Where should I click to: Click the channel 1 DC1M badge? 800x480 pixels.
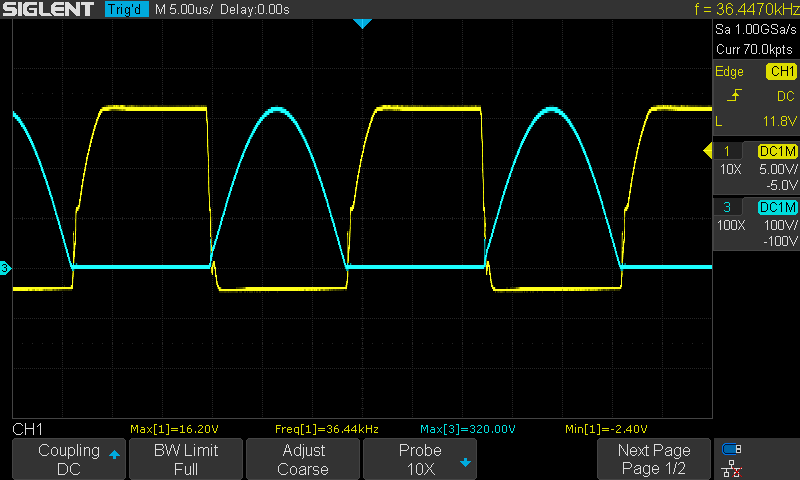(778, 151)
